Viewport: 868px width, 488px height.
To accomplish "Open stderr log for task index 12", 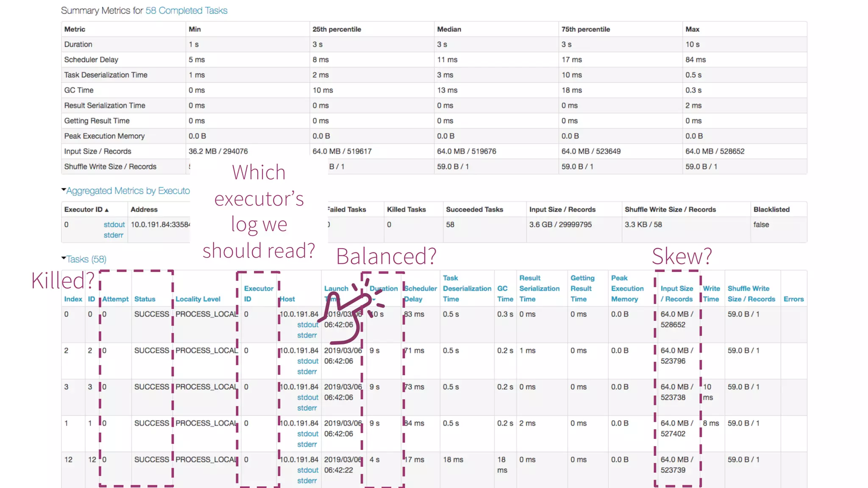I will click(x=307, y=481).
